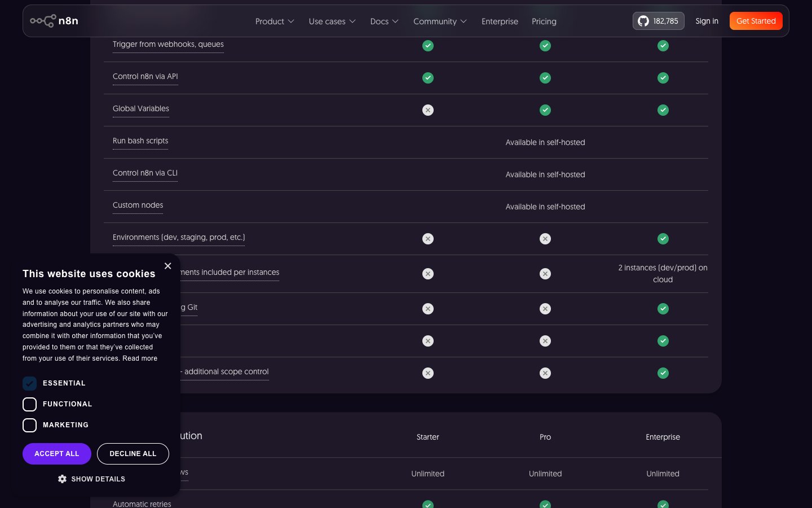Expand the Use cases dropdown
This screenshot has width=812, height=508.
pyautogui.click(x=332, y=21)
